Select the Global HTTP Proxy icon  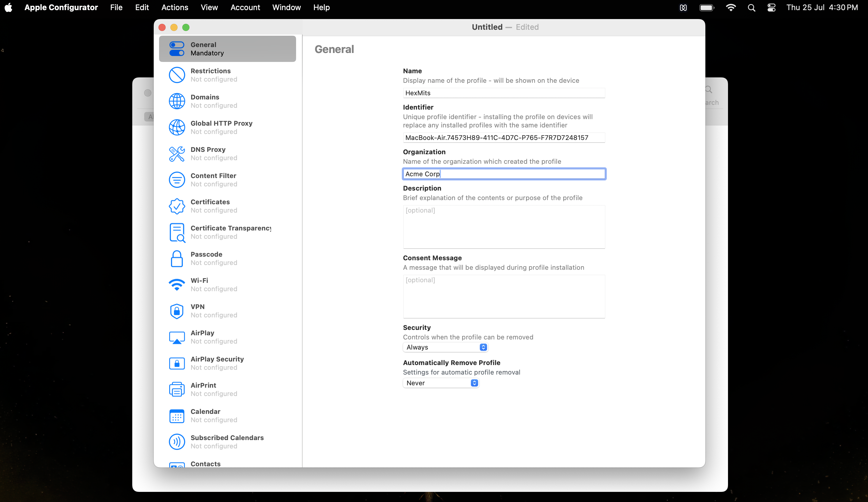click(x=177, y=127)
